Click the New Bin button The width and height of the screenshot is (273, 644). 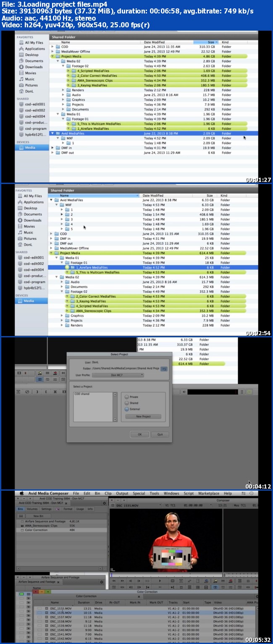[x=38, y=516]
